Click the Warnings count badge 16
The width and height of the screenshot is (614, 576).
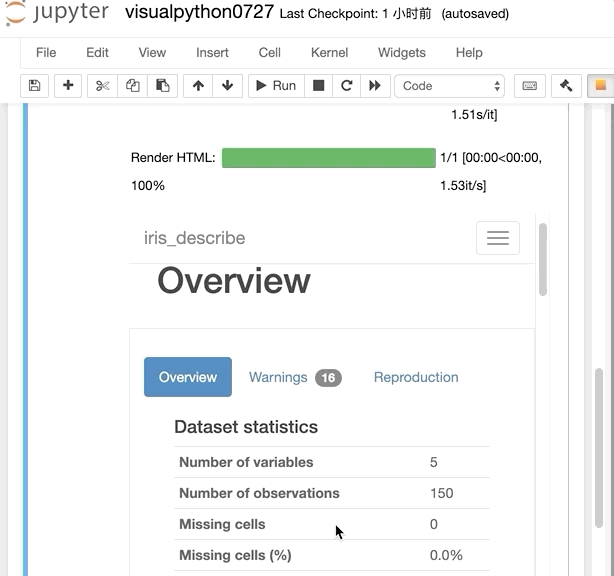328,377
